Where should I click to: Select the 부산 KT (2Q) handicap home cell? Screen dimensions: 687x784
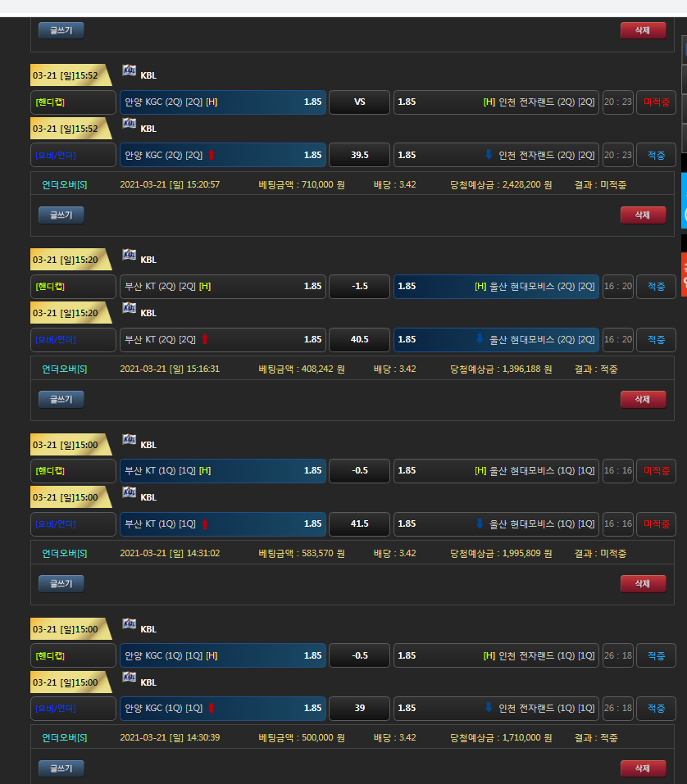(x=222, y=287)
